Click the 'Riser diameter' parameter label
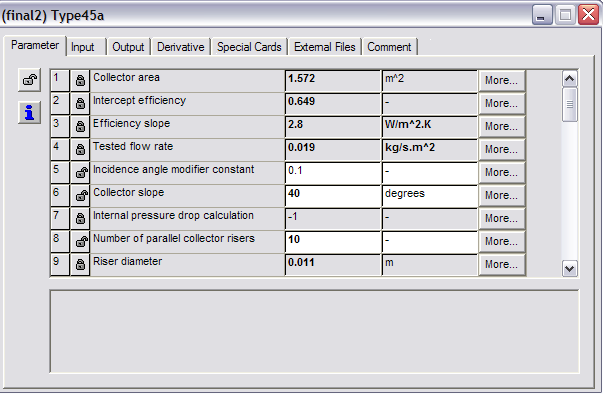603x394 pixels. pos(127,261)
